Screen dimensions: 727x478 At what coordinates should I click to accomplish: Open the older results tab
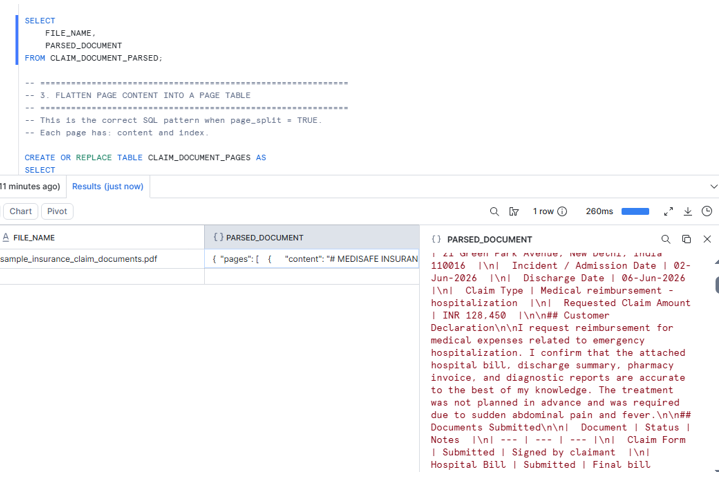point(31,186)
